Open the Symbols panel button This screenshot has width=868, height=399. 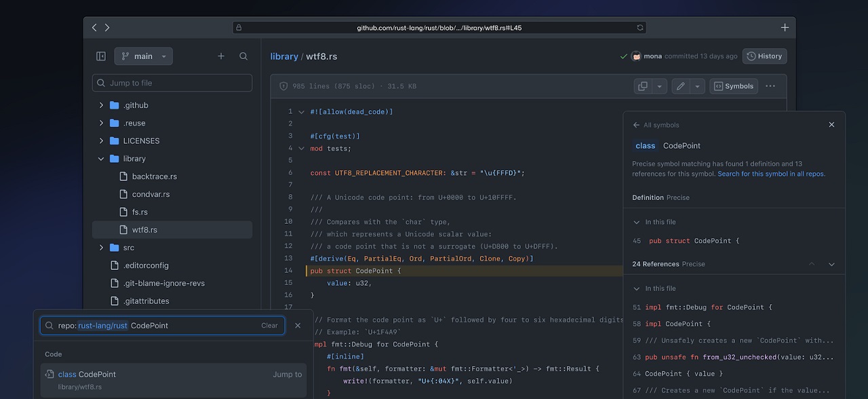coord(733,86)
